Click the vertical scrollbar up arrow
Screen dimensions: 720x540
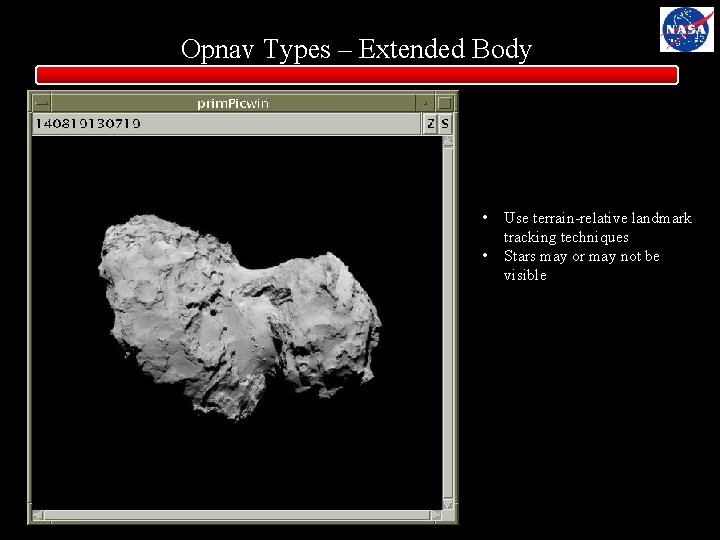[448, 141]
